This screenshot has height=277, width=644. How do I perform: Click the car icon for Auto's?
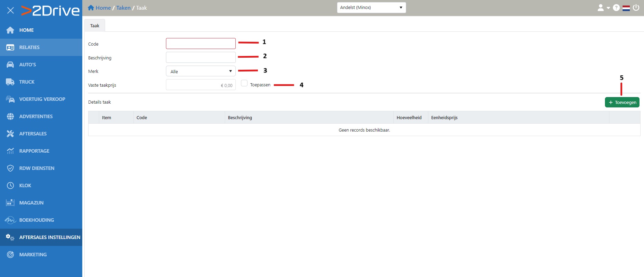coord(10,65)
